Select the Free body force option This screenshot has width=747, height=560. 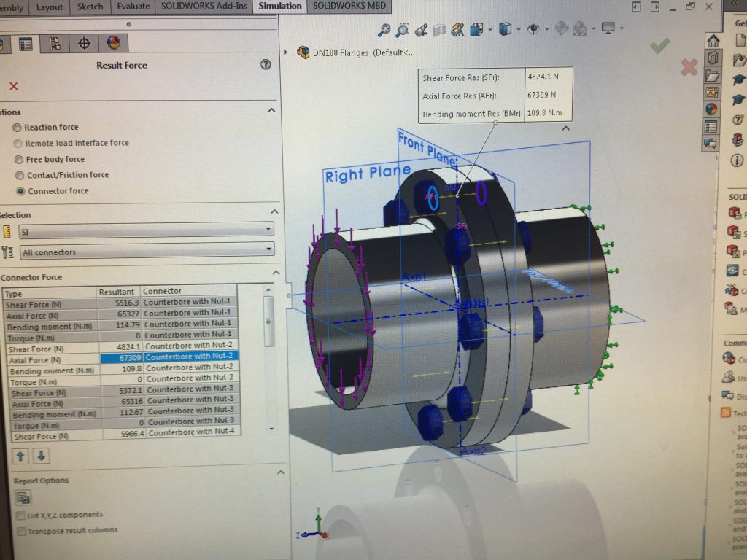(x=19, y=160)
